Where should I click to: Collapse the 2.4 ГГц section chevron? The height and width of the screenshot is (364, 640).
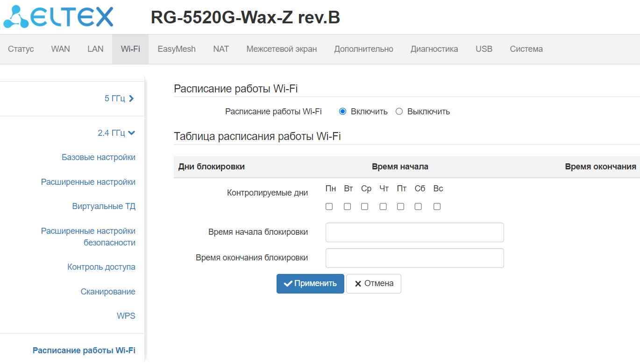pos(131,133)
